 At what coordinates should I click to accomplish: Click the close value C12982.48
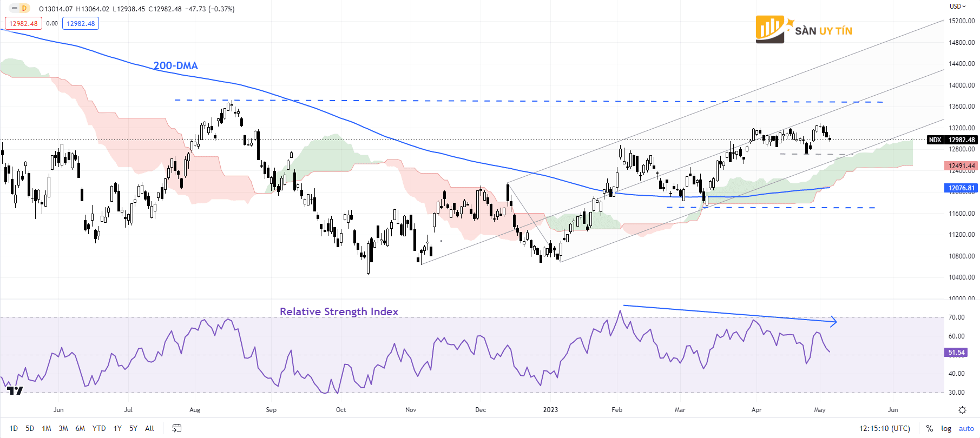pyautogui.click(x=165, y=9)
